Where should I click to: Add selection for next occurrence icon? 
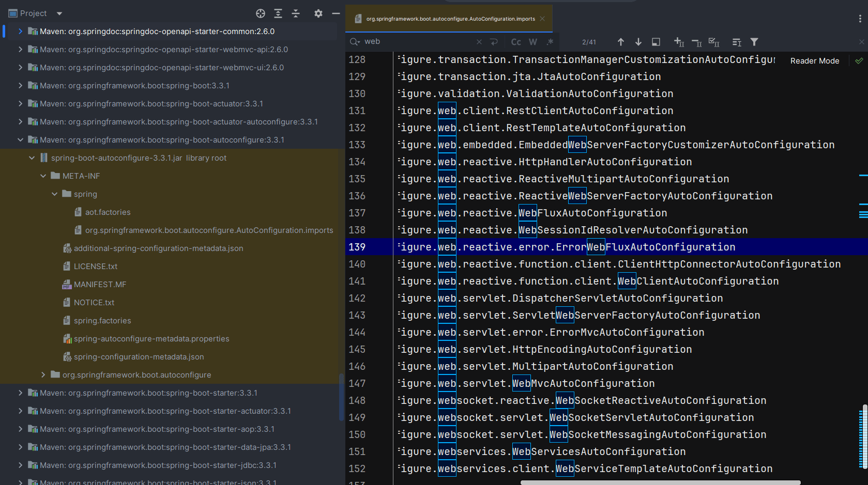tap(679, 42)
